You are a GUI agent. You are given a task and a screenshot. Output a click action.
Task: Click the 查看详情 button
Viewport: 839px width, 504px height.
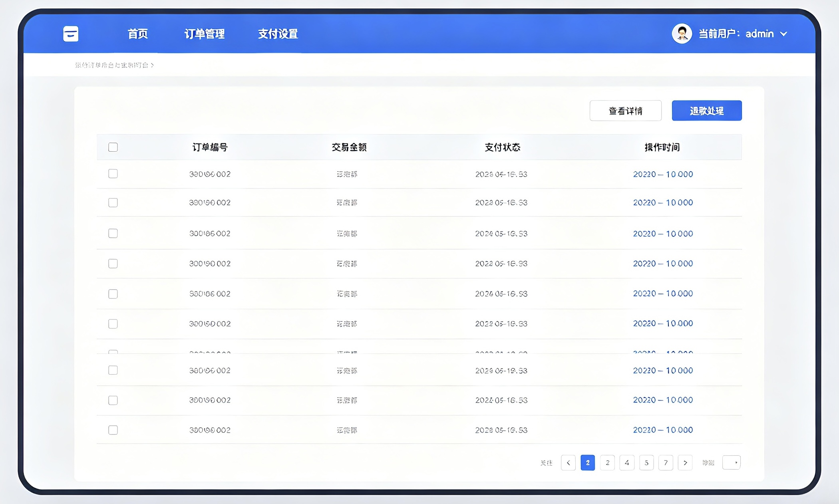[625, 111]
